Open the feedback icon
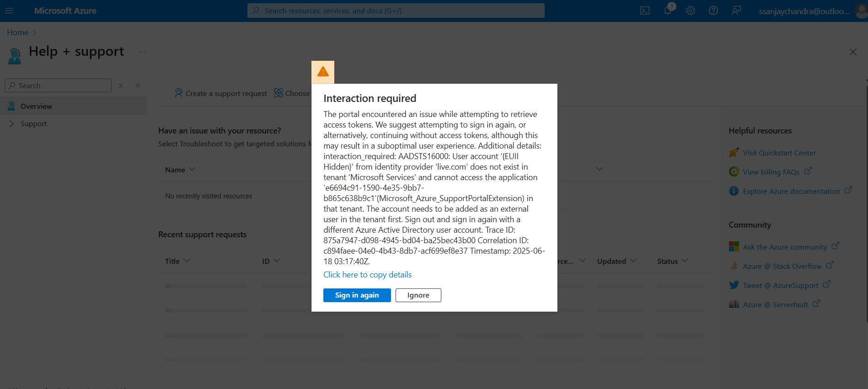 736,11
